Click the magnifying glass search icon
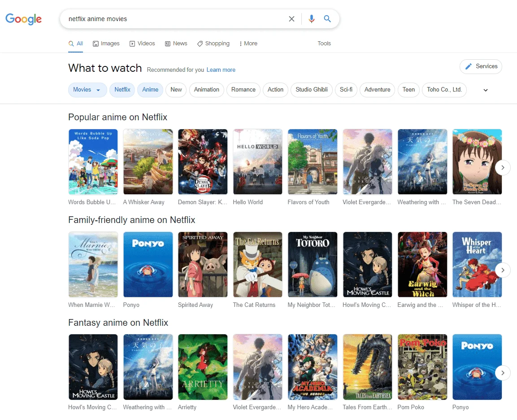Viewport: 517px width, 420px height. (327, 19)
